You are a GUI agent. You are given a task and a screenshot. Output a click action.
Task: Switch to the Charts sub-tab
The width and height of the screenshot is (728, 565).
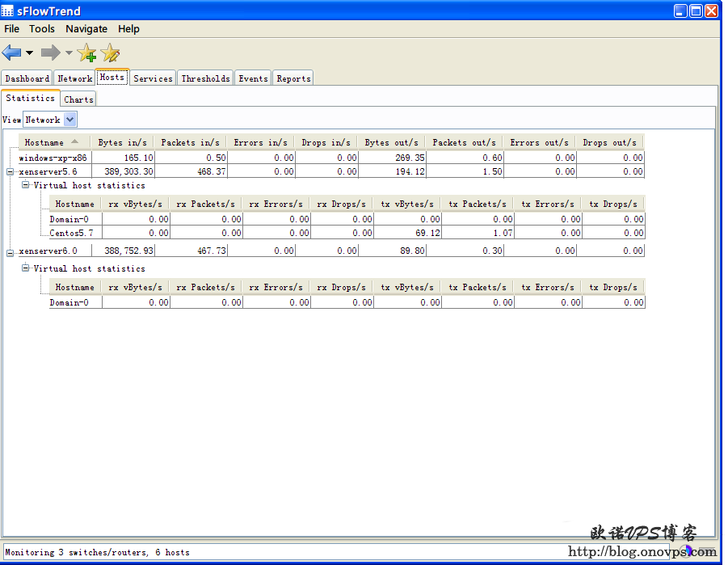[x=78, y=99]
